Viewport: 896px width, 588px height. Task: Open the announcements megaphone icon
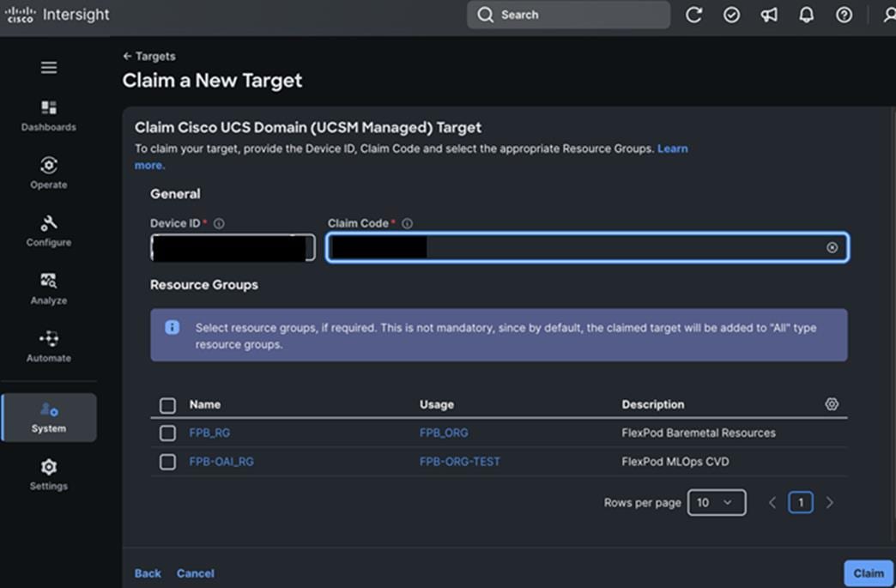click(x=769, y=15)
